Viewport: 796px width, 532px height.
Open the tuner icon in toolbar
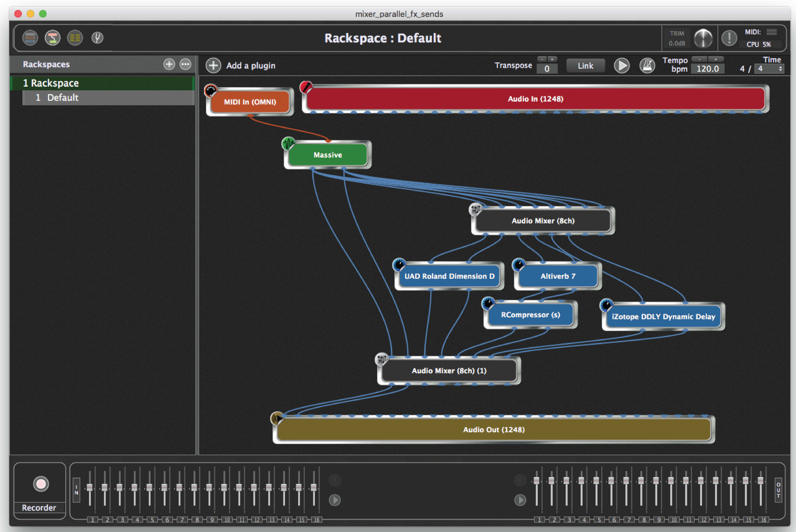pos(97,38)
